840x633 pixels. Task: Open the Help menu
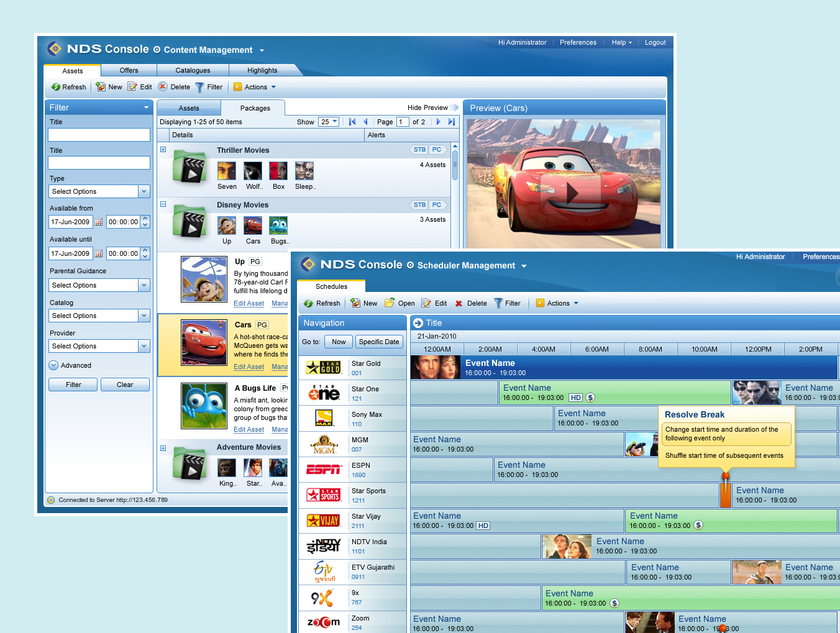(621, 42)
